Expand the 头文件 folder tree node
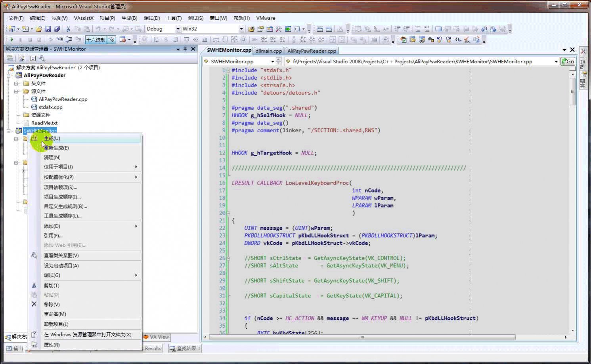 (16, 83)
